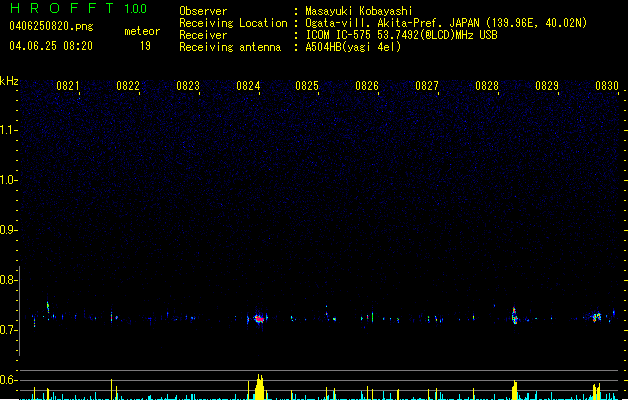Click the Receiving Location field label
The image size is (629, 400).
point(233,23)
